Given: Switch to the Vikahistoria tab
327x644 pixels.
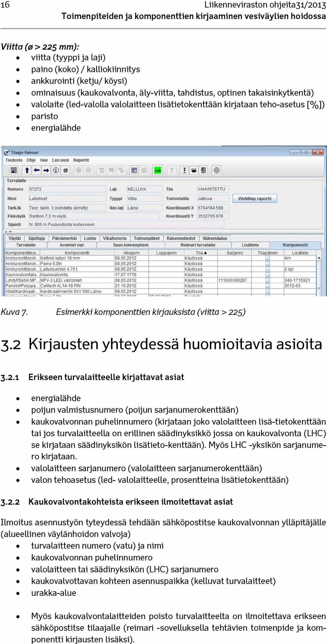Looking at the screenshot, I should pyautogui.click(x=115, y=238).
